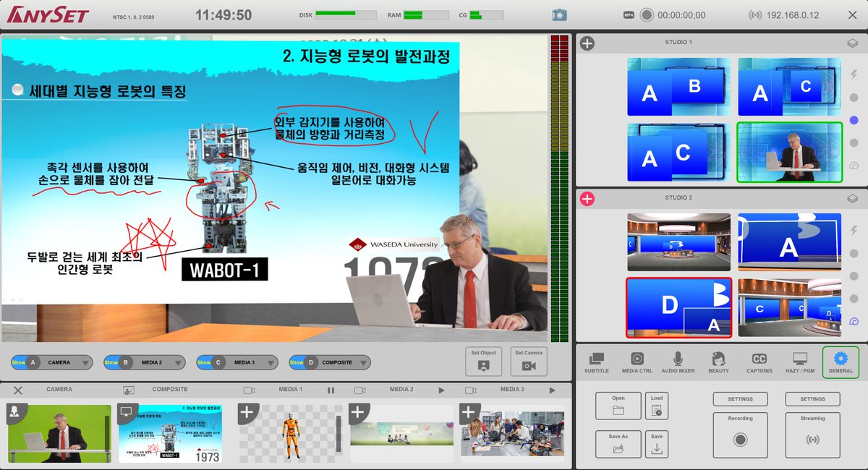This screenshot has width=868, height=470.
Task: Click the camera icon beside MEDIA 2
Action: point(359,390)
